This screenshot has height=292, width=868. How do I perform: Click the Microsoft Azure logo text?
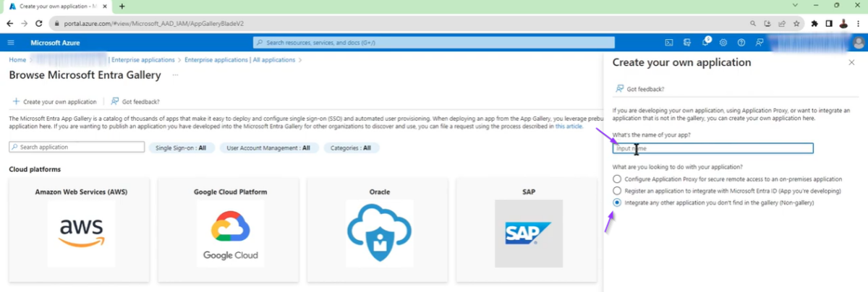(55, 43)
